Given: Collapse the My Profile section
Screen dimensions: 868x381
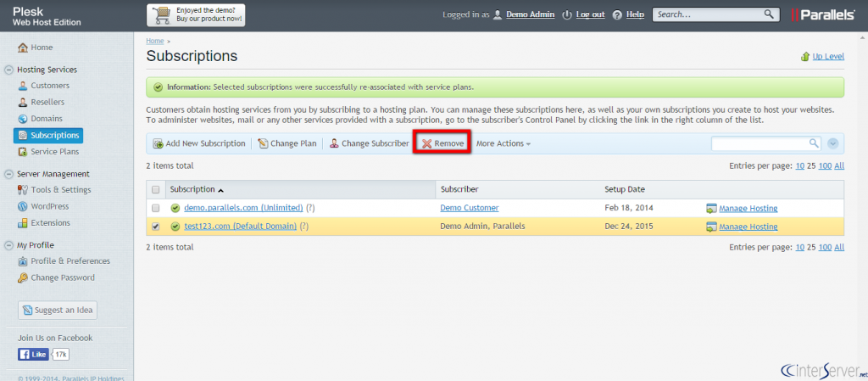Looking at the screenshot, I should pos(8,245).
